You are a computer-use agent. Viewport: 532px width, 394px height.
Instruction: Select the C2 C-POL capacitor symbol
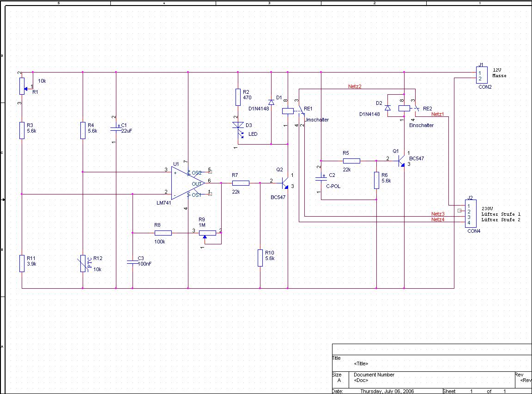tap(321, 178)
